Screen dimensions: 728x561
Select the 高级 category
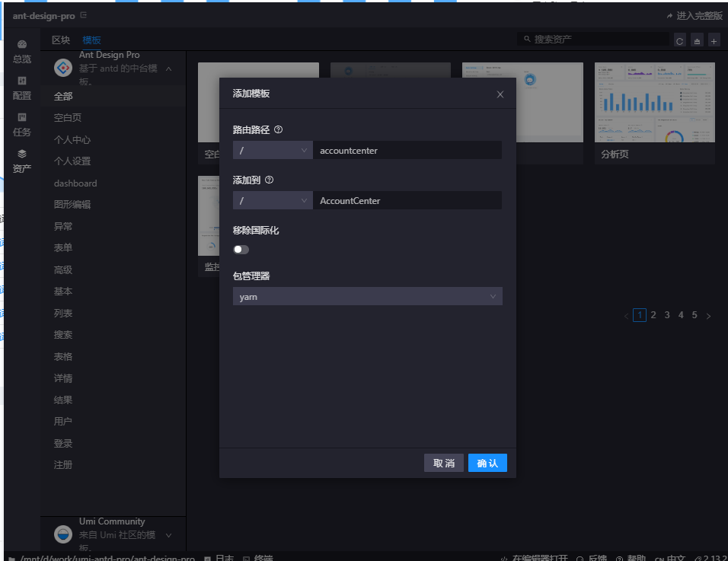click(x=113, y=269)
